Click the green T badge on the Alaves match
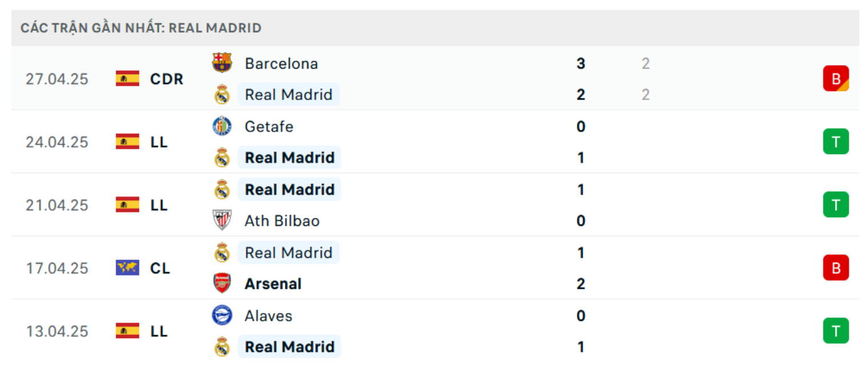The height and width of the screenshot is (382, 868). (836, 331)
